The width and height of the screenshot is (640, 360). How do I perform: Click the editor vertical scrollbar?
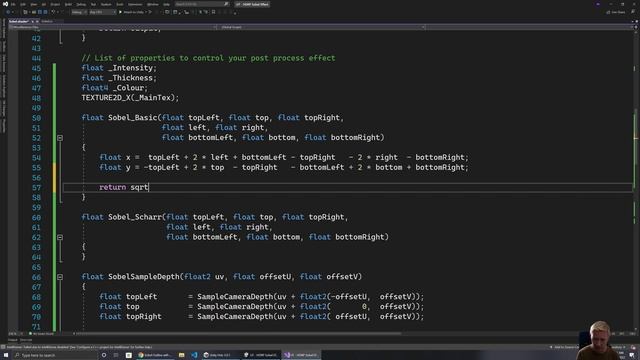coord(636,180)
